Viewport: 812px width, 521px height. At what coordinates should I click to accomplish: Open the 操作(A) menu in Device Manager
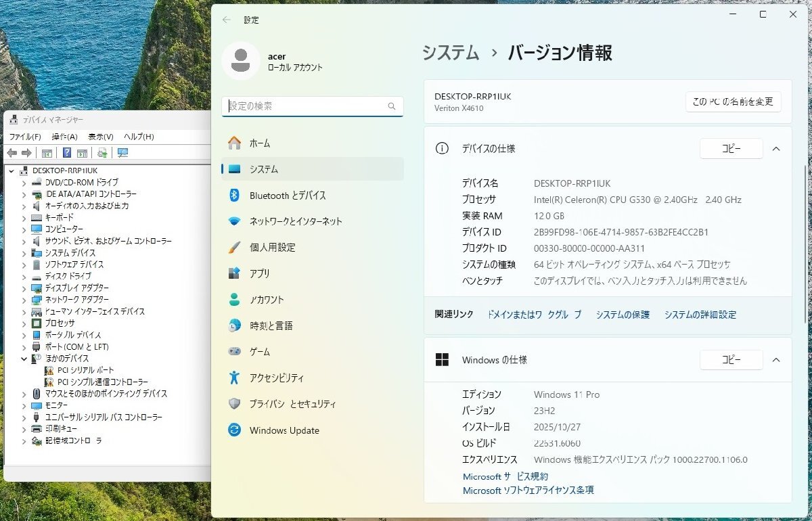(64, 137)
